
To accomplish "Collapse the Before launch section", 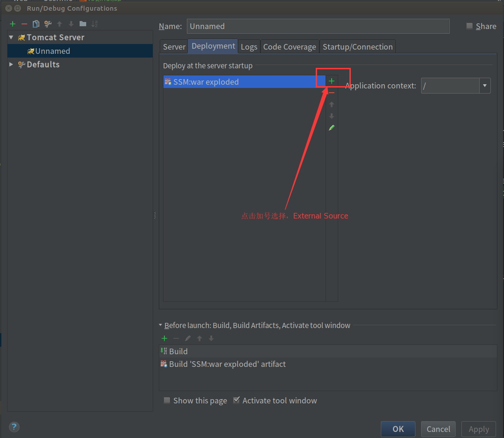I will coord(160,325).
